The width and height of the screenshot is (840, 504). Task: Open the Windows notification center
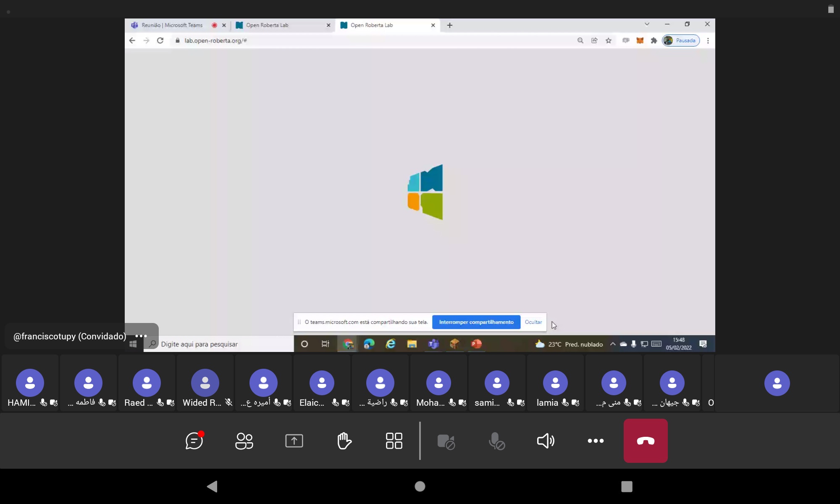(x=703, y=344)
